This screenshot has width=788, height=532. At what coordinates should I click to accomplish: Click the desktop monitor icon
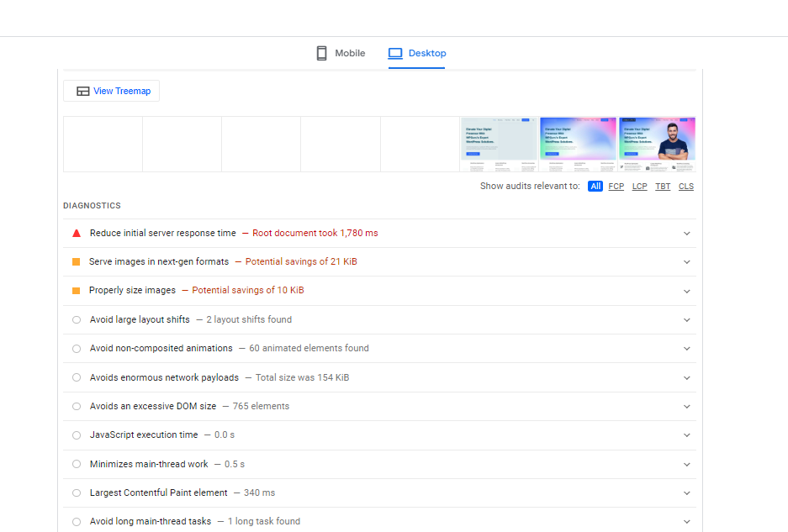point(395,53)
